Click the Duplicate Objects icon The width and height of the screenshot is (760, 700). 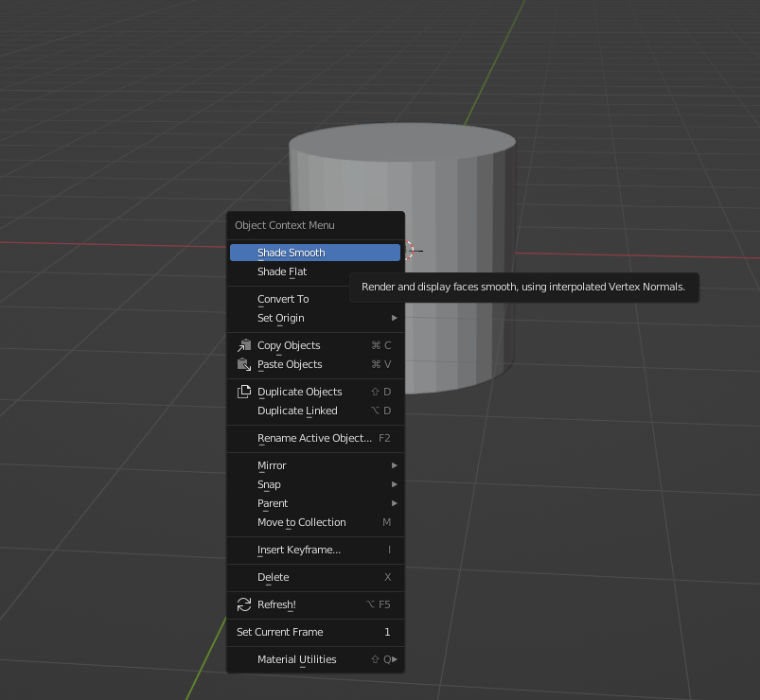coord(244,392)
